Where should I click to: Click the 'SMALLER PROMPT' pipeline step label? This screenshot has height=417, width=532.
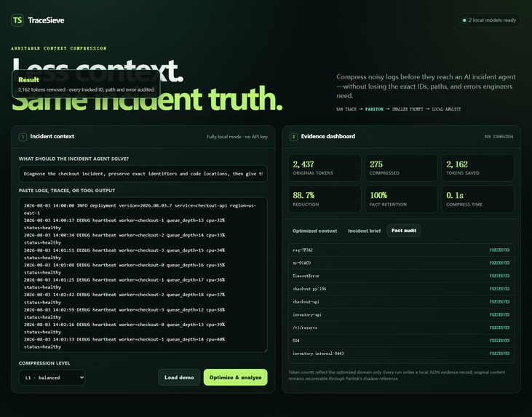[408, 109]
